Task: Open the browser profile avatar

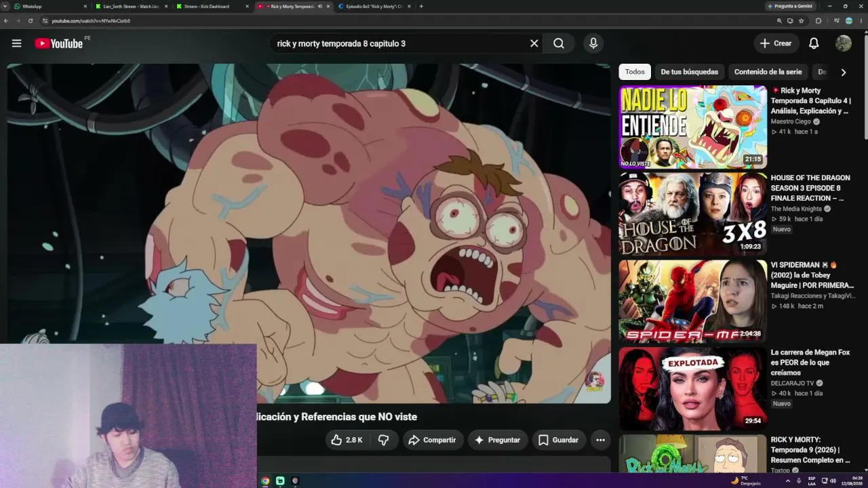Action: [x=848, y=21]
